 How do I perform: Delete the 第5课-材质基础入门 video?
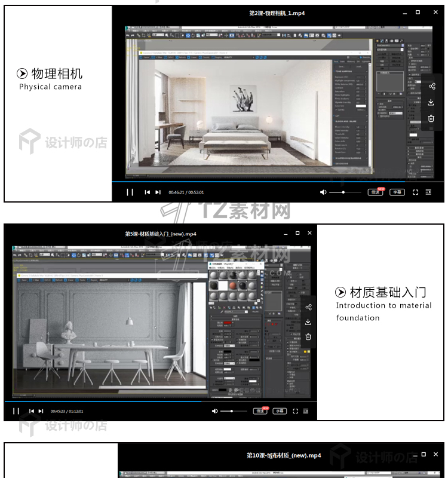pos(308,336)
